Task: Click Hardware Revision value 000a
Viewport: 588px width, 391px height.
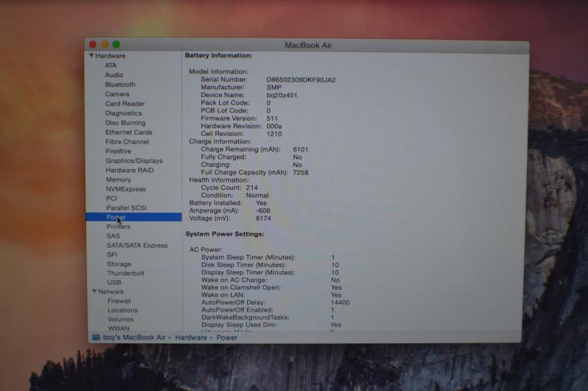Action: 273,126
